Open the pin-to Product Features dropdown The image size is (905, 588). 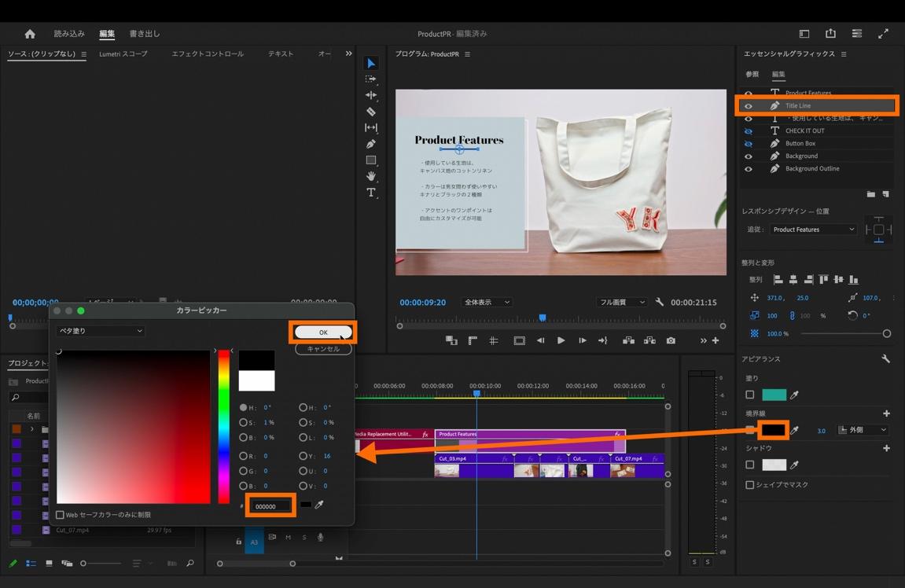[813, 230]
